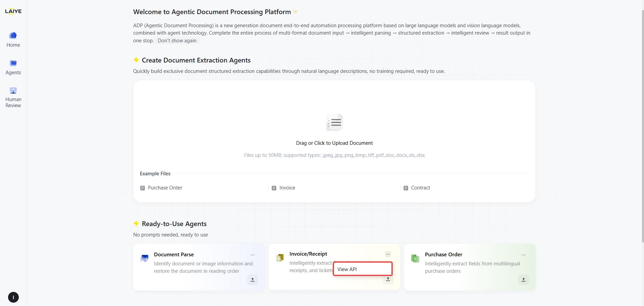Click the Drag or Click to Upload text
644x306 pixels.
pos(334,143)
